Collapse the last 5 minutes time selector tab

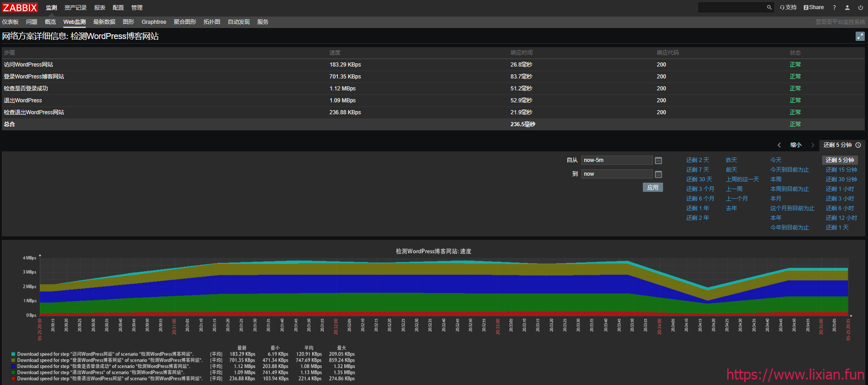pos(842,145)
